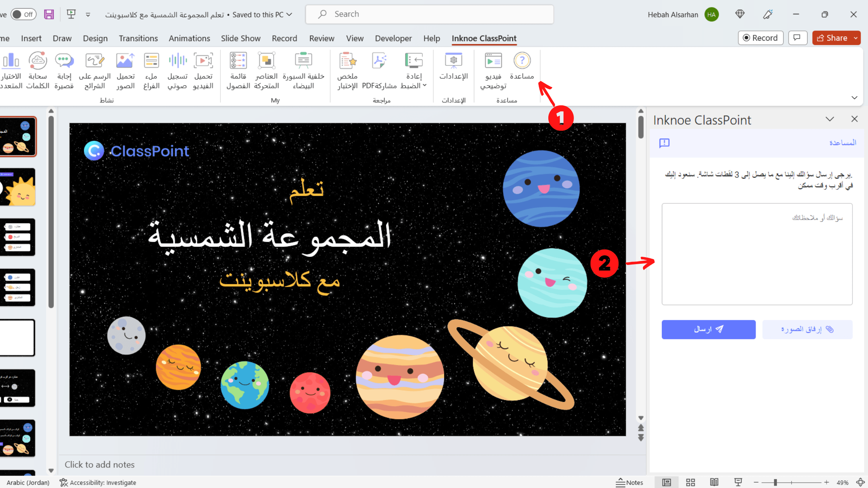Go to the next slide arrow button
Image resolution: width=868 pixels, height=488 pixels.
(x=641, y=438)
